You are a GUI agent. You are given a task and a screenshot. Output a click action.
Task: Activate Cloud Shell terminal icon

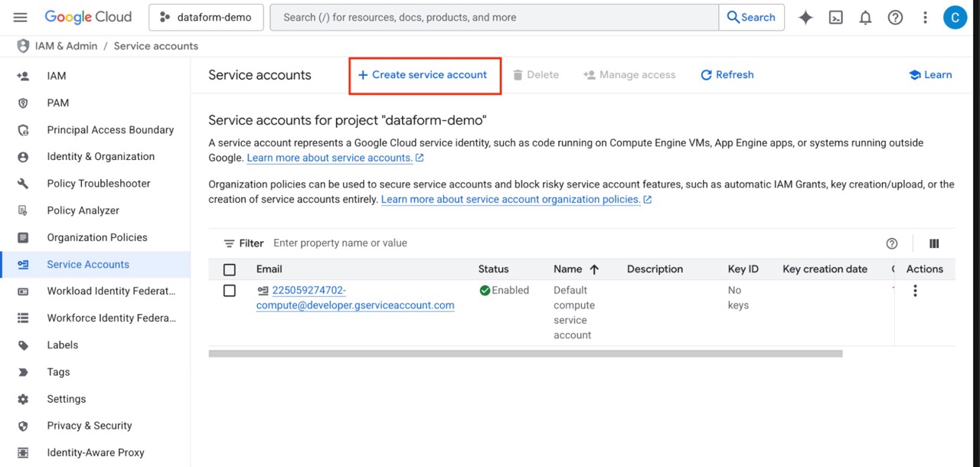point(835,18)
